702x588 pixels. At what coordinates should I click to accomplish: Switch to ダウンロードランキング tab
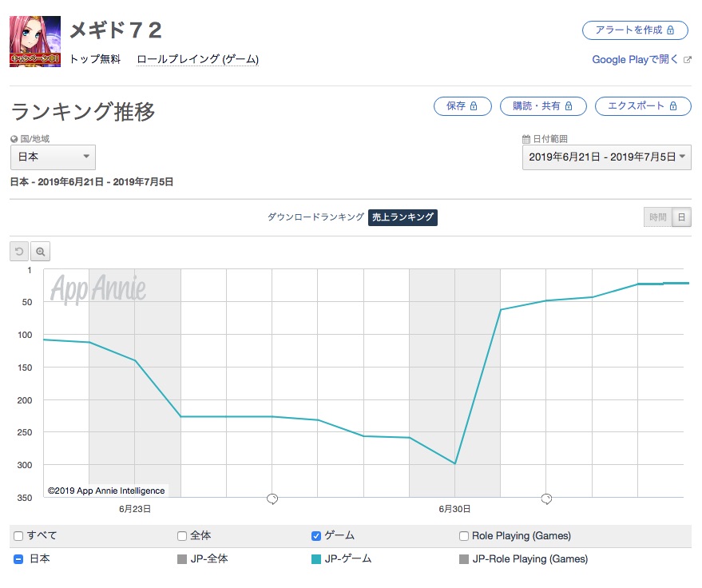[315, 217]
